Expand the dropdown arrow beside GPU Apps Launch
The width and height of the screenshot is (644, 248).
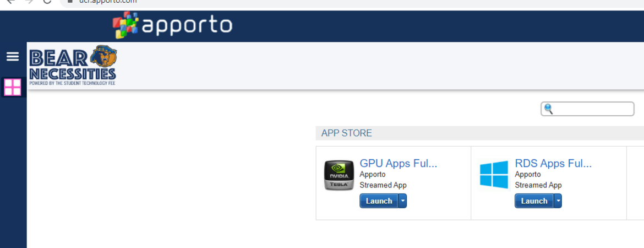coord(403,201)
